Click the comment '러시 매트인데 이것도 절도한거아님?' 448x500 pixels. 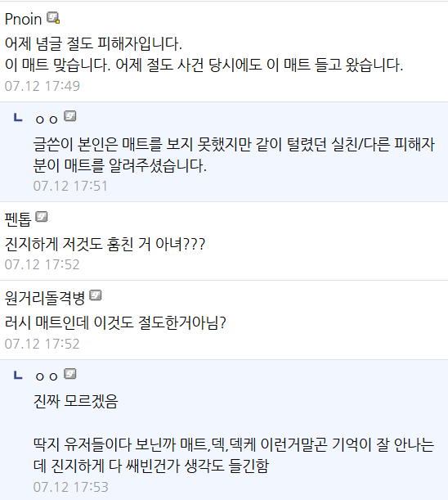coord(115,322)
